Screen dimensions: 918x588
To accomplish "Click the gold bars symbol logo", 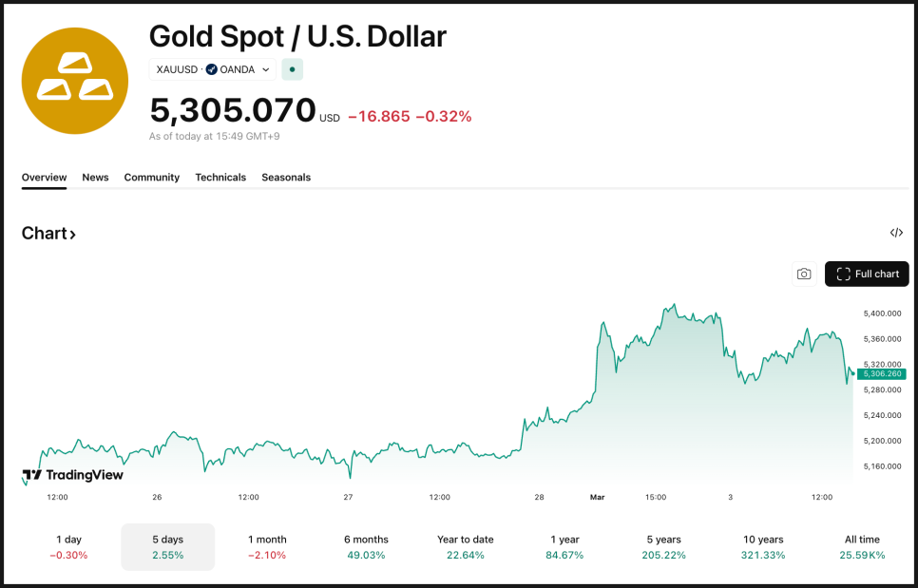I will [x=74, y=81].
